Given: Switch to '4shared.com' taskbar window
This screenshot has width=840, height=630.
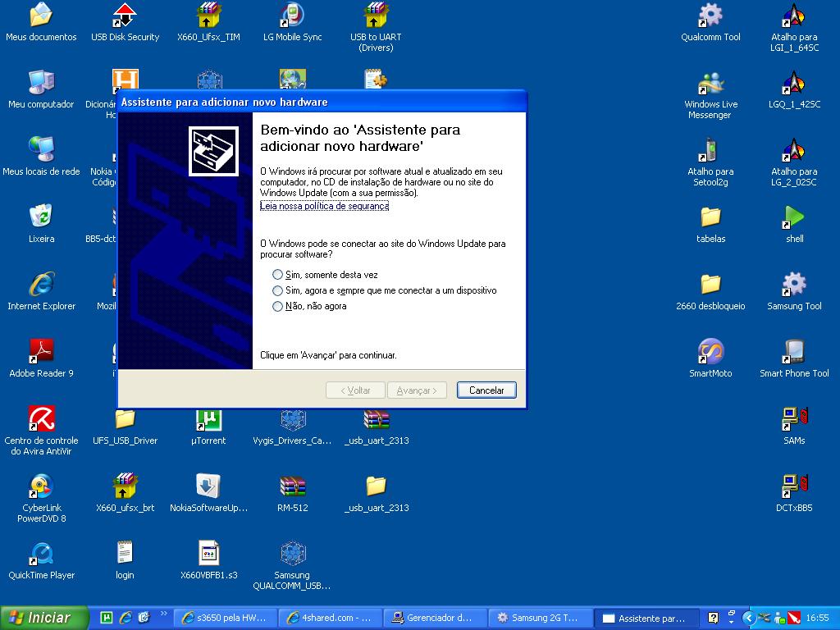Looking at the screenshot, I should [330, 618].
